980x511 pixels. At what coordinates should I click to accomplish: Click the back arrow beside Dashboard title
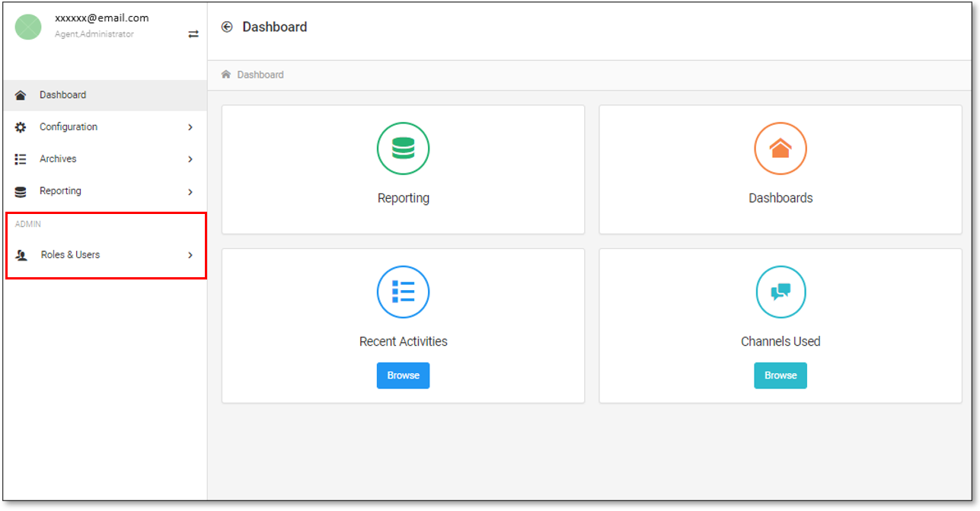[x=226, y=27]
